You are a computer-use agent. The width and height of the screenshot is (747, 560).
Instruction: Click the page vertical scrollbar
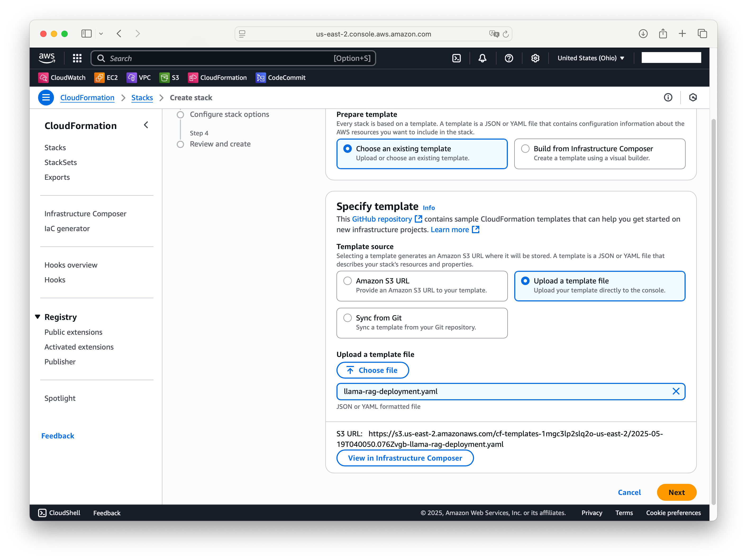[713, 311]
